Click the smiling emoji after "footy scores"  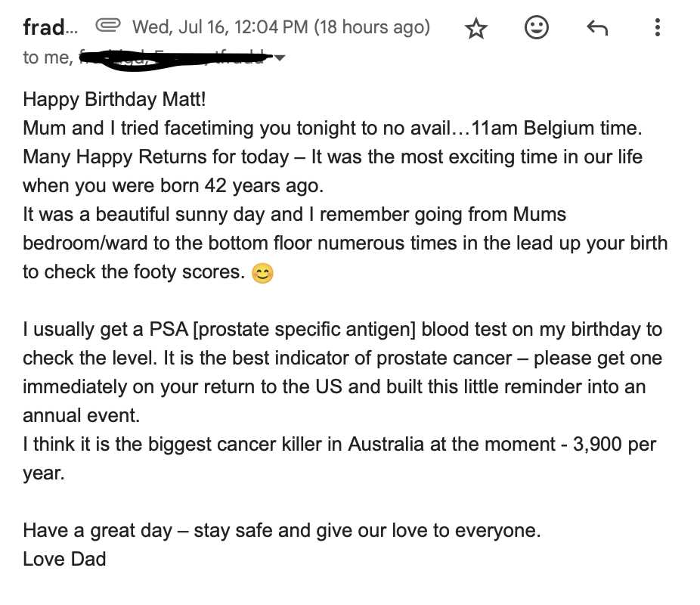[x=262, y=273]
